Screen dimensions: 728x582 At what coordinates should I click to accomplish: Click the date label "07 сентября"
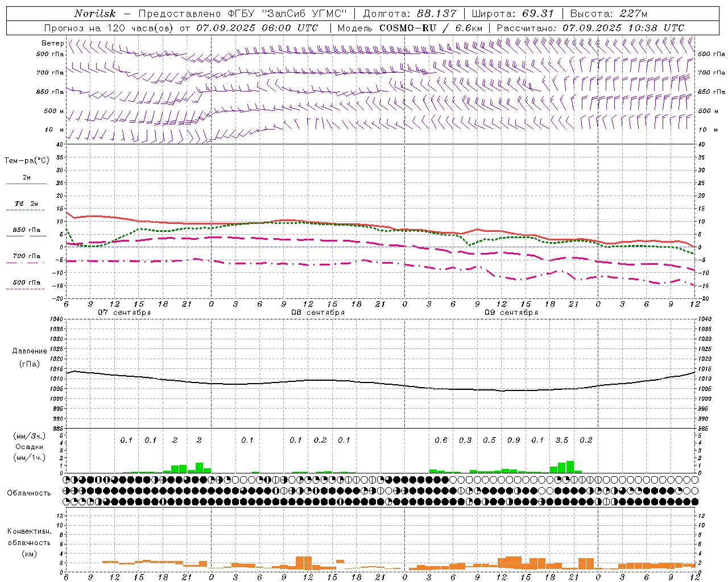pos(124,313)
